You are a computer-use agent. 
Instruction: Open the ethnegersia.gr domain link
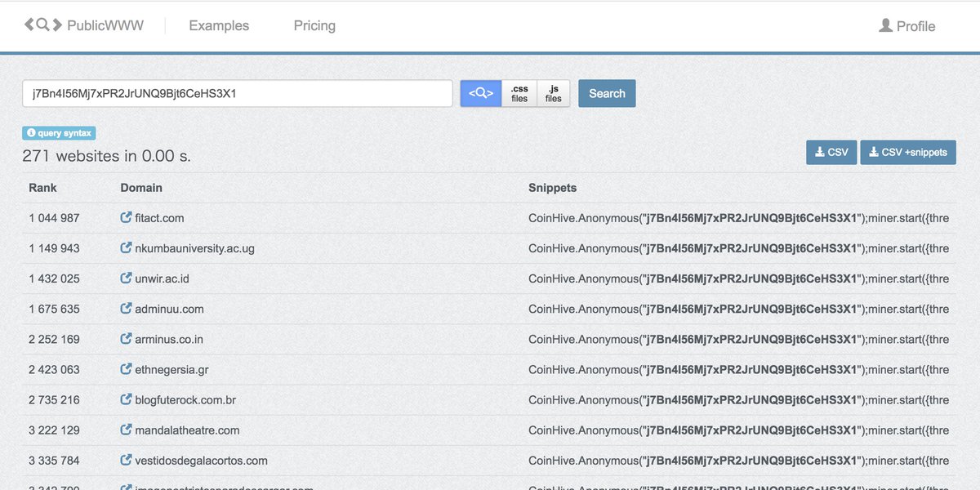pyautogui.click(x=171, y=369)
